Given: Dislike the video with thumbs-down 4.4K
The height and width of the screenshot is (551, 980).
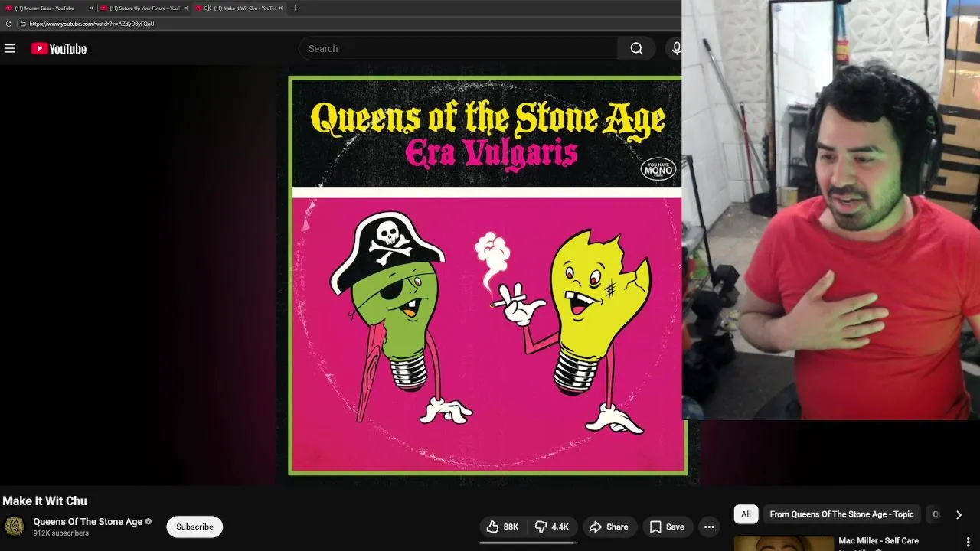Looking at the screenshot, I should tap(551, 527).
